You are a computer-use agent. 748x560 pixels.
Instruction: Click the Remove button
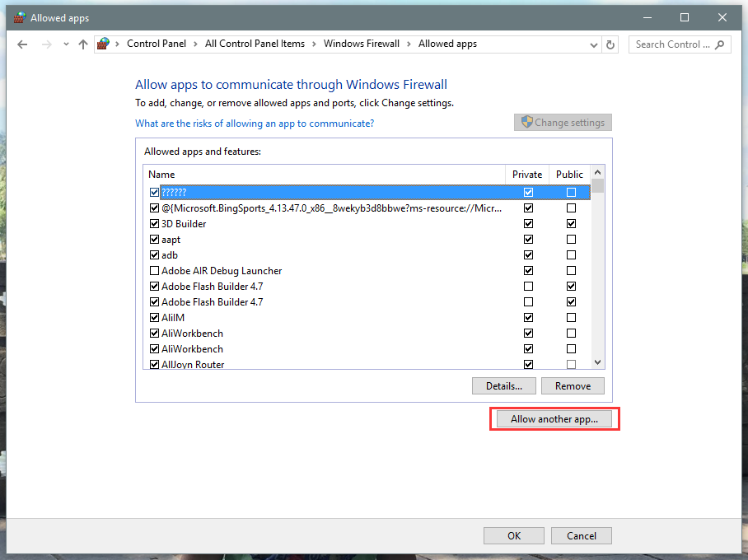point(573,386)
